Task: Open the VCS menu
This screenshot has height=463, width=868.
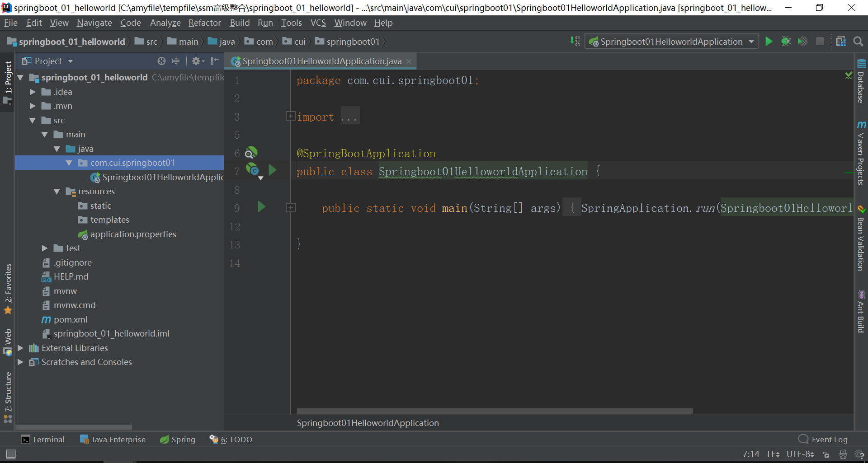Action: pos(318,23)
